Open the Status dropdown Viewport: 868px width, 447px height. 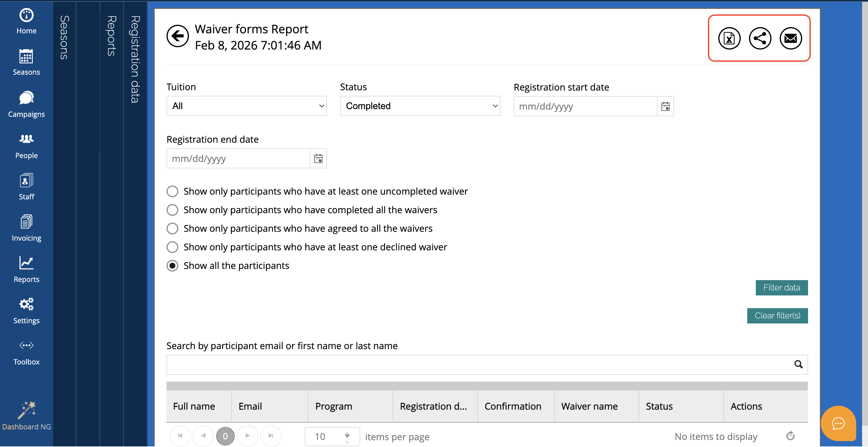click(420, 106)
